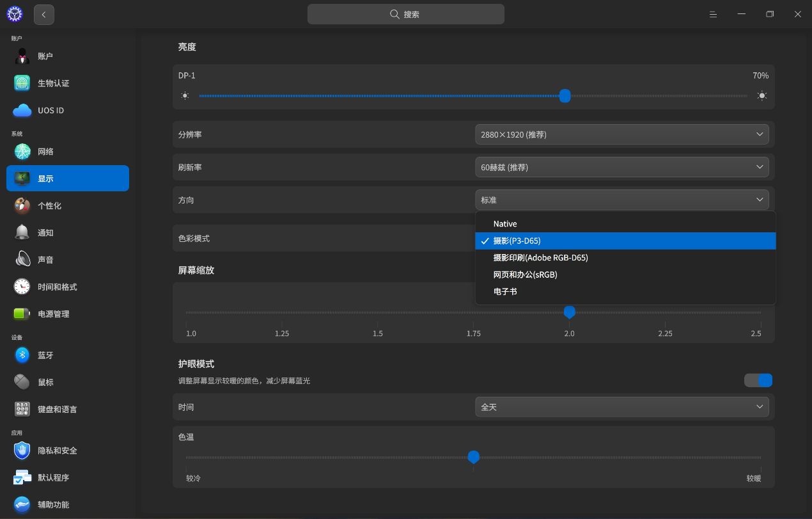The image size is (812, 519).
Task: Click the color temperature slider handle
Action: (x=473, y=457)
